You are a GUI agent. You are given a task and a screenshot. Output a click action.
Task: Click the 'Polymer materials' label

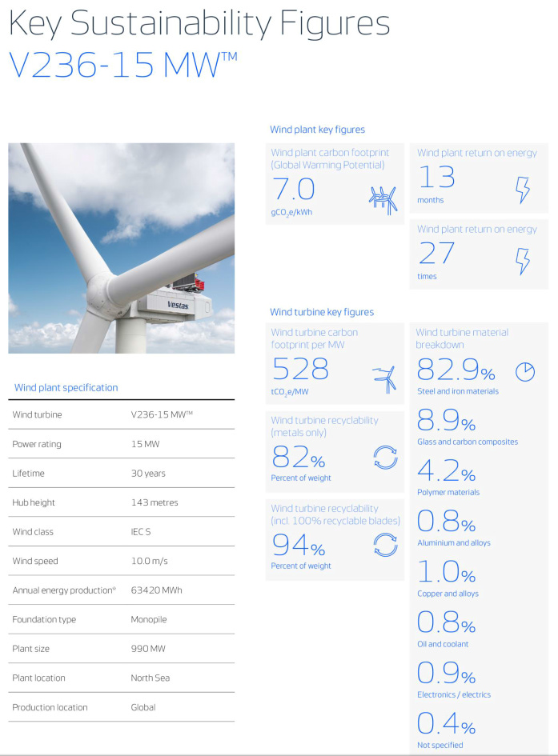pos(448,492)
